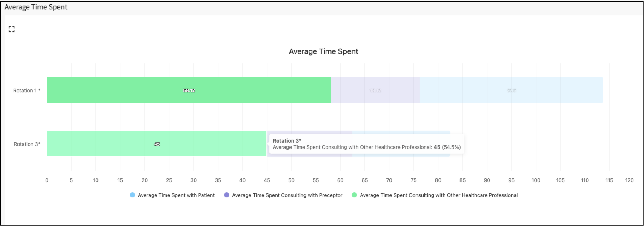
Task: Click the 60 tick on the x-axis
Action: pos(340,180)
